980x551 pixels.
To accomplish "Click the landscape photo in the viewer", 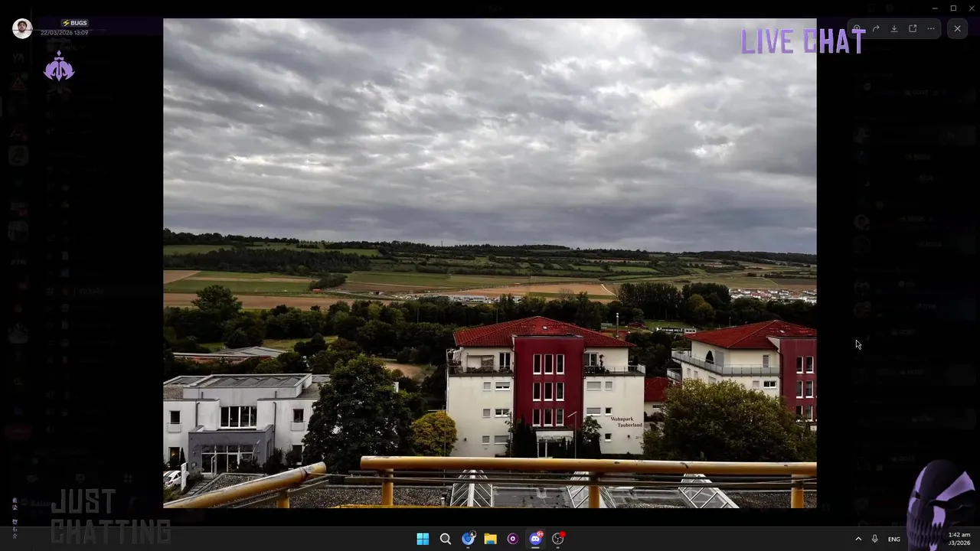I will click(490, 263).
